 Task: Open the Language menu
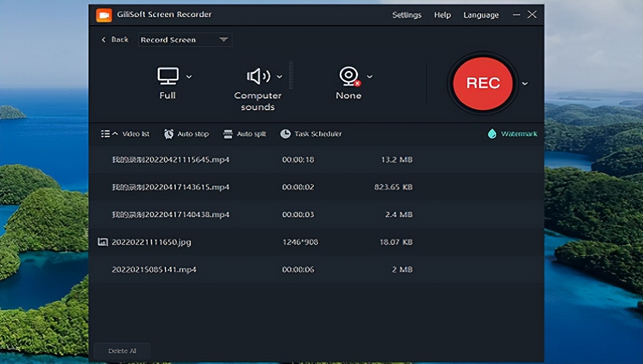(481, 15)
